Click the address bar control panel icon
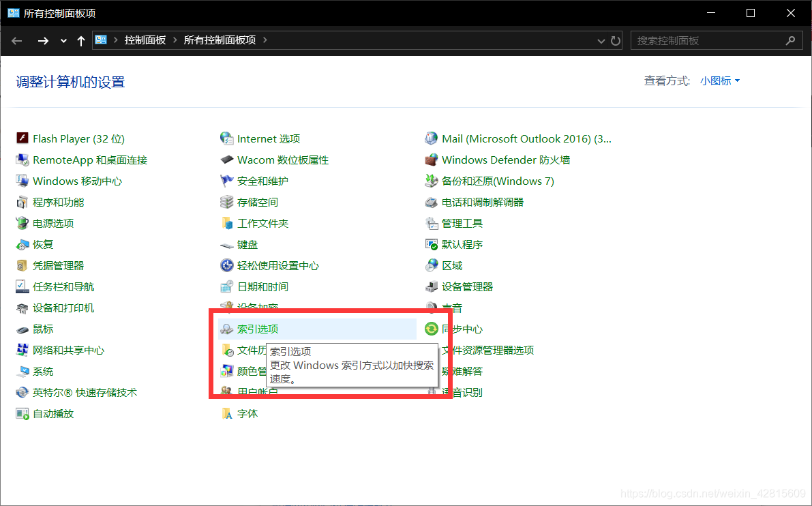This screenshot has height=506, width=812. (101, 40)
